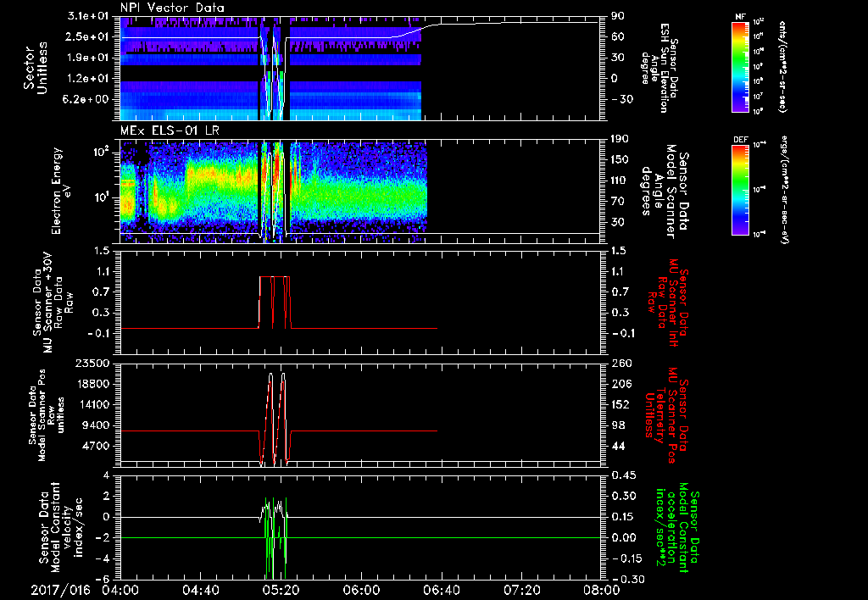Click the '4700' scanner position tick label
This screenshot has width=868, height=600.
pyautogui.click(x=97, y=446)
